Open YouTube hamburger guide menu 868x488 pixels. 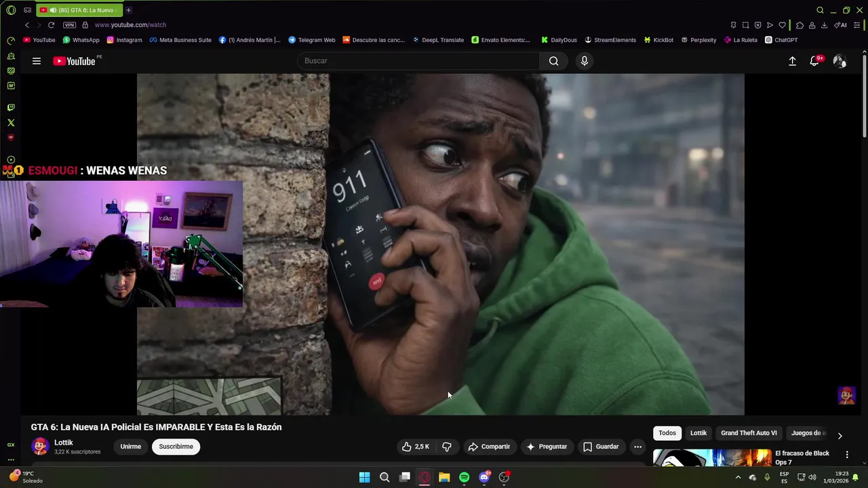(x=37, y=61)
